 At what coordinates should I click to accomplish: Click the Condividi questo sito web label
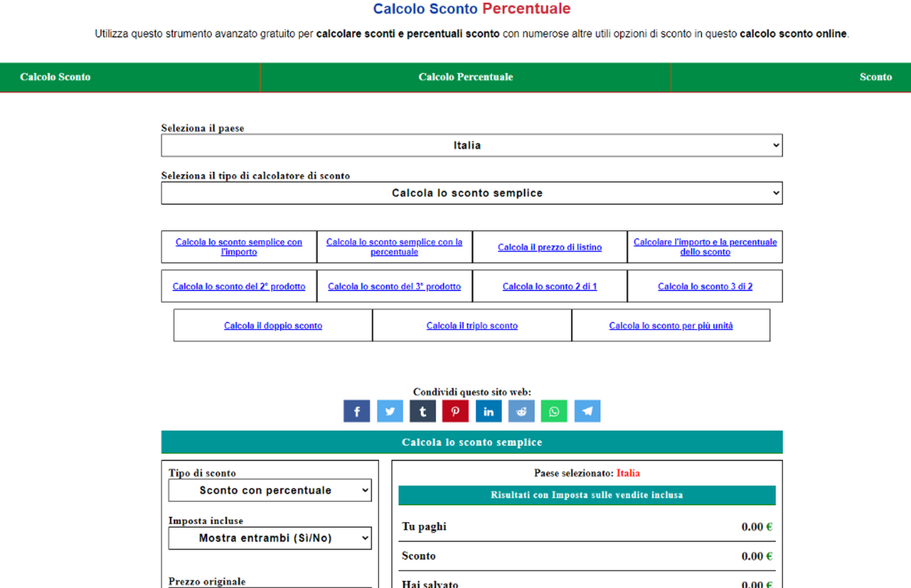coord(472,392)
